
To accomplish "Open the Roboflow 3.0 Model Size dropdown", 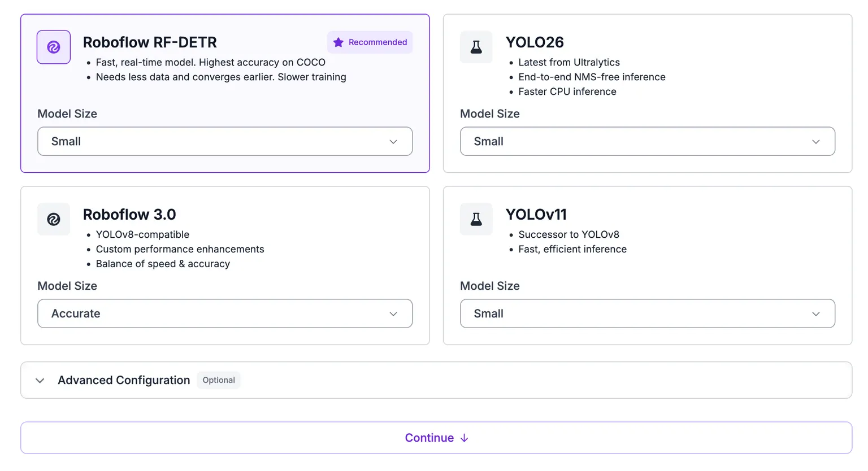I will pyautogui.click(x=225, y=313).
